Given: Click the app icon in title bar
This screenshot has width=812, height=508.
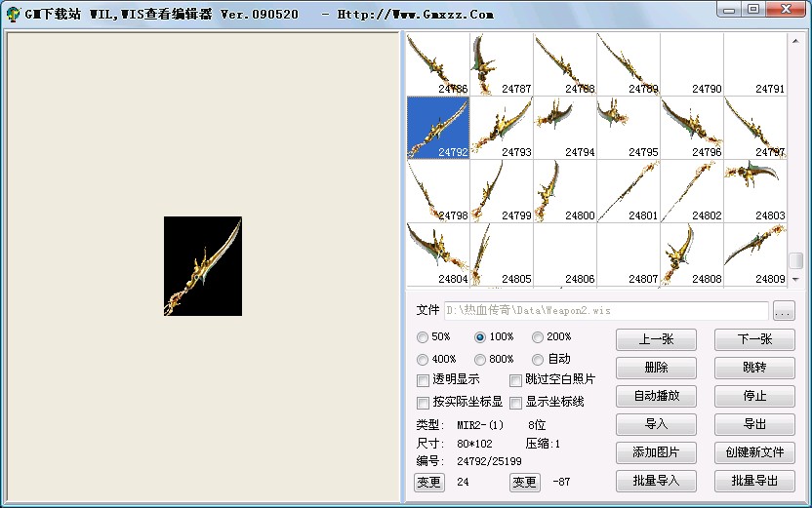Looking at the screenshot, I should point(14,15).
